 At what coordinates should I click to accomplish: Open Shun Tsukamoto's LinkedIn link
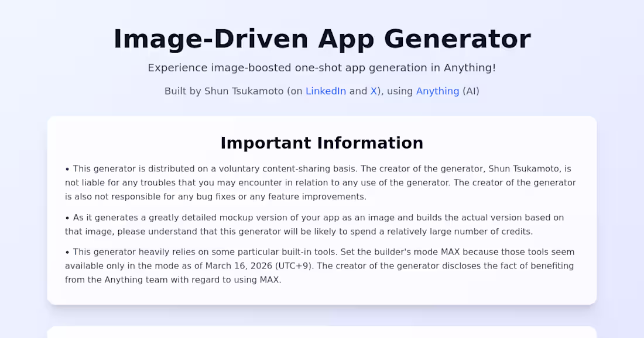point(326,91)
